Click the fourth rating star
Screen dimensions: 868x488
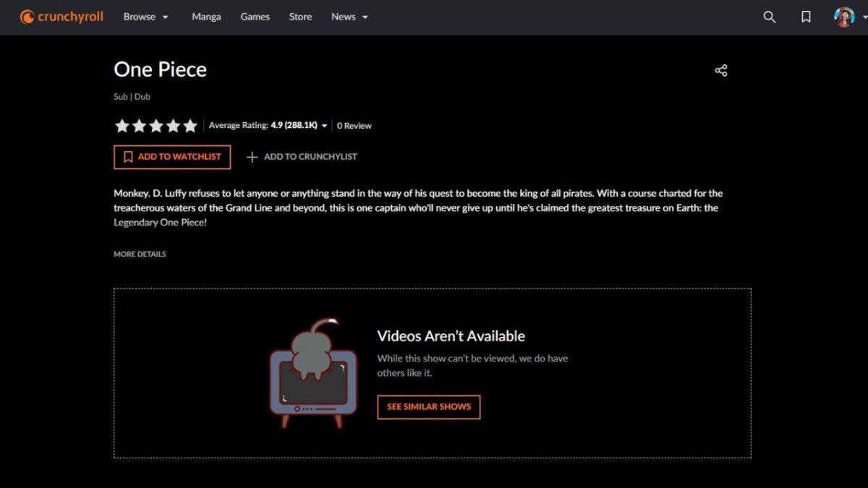coord(174,126)
